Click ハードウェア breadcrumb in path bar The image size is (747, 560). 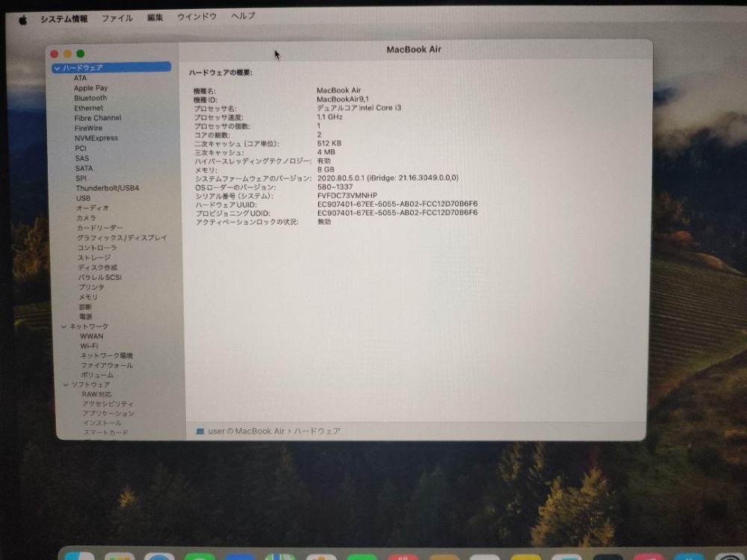pos(317,431)
